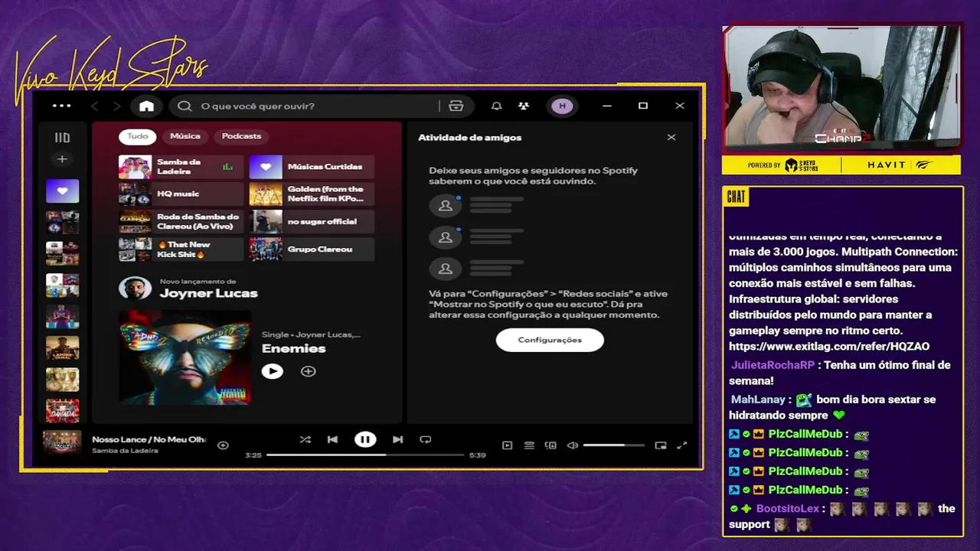The image size is (980, 551).
Task: Open Joyner Lucas artist link
Action: point(208,294)
